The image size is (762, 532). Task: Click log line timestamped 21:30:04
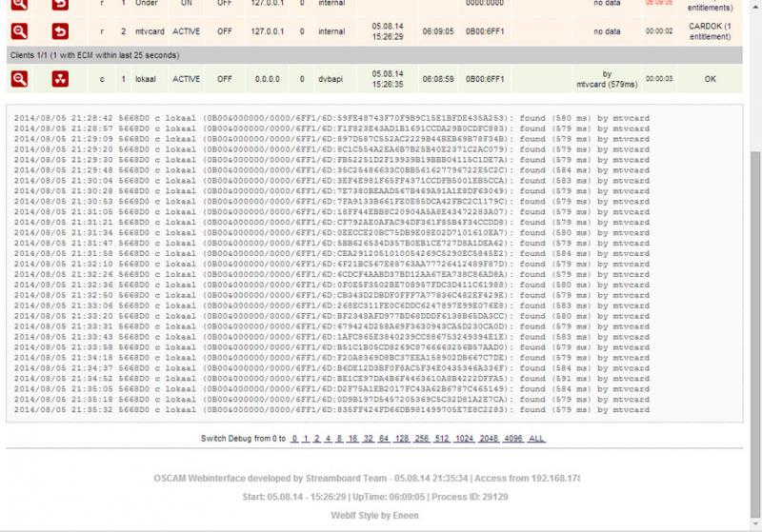[x=331, y=181]
